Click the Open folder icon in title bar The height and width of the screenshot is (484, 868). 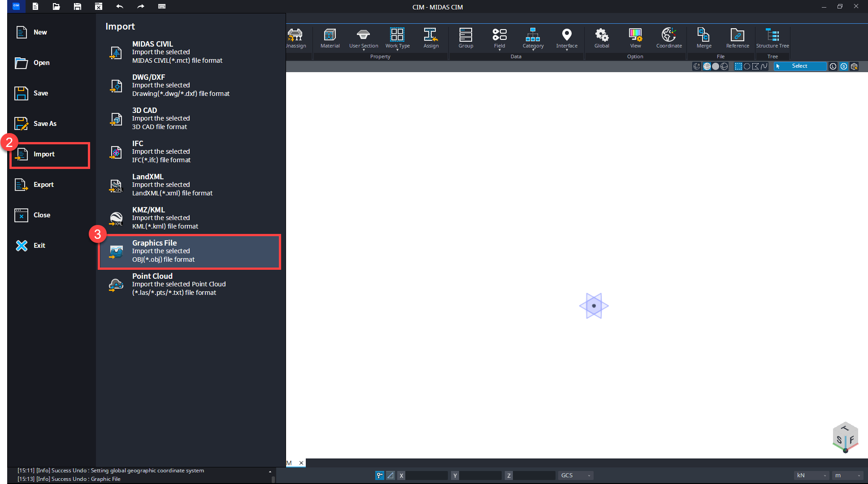click(56, 6)
